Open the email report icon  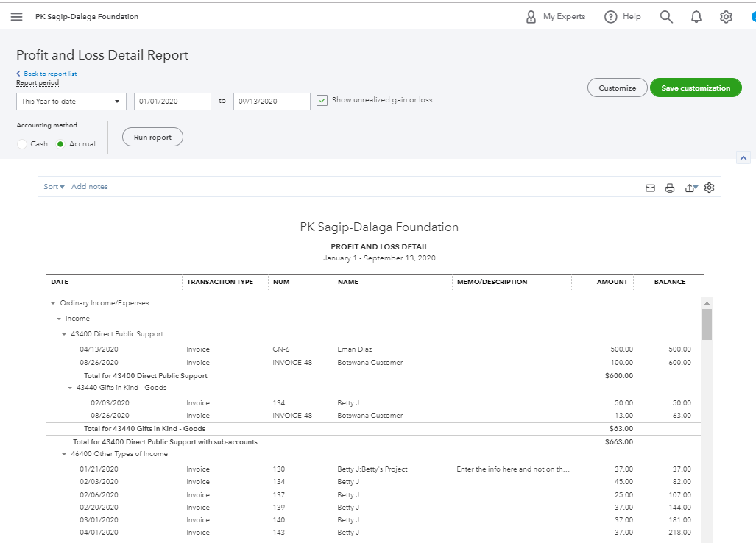point(650,188)
